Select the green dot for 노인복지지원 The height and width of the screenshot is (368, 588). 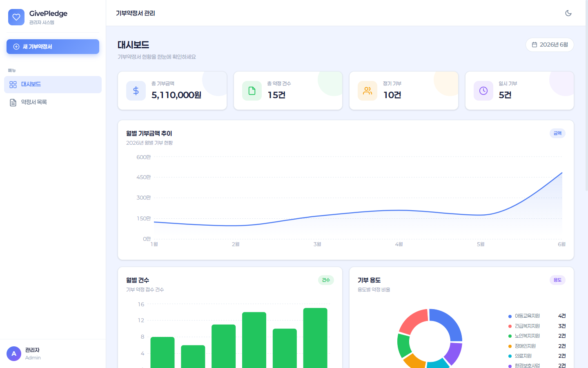[510, 336]
